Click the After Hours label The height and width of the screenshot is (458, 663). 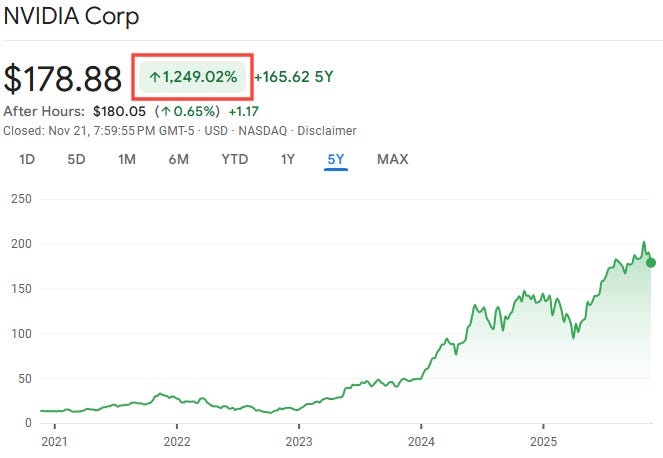point(44,112)
